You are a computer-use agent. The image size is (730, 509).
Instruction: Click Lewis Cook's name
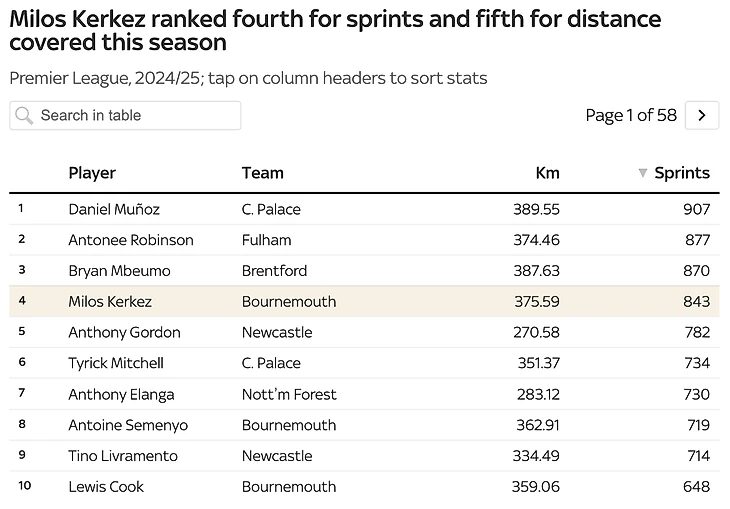(x=106, y=487)
